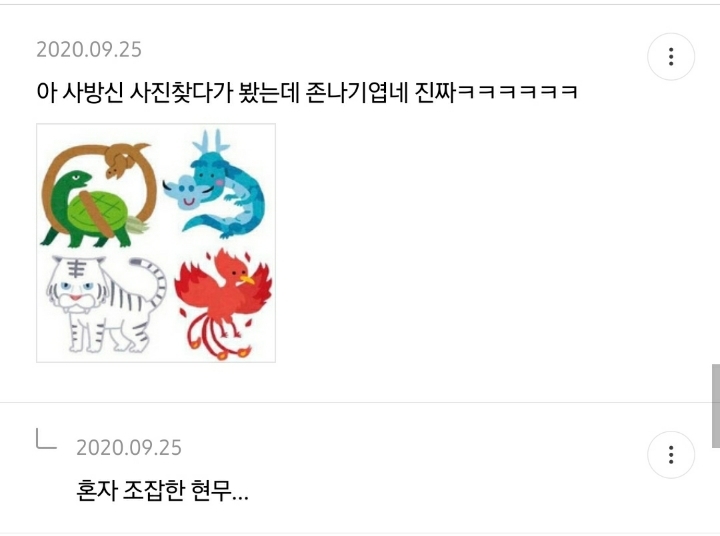Click the reply comment's date 2020.09.25
Screen dimensions: 720x536
pyautogui.click(x=129, y=447)
